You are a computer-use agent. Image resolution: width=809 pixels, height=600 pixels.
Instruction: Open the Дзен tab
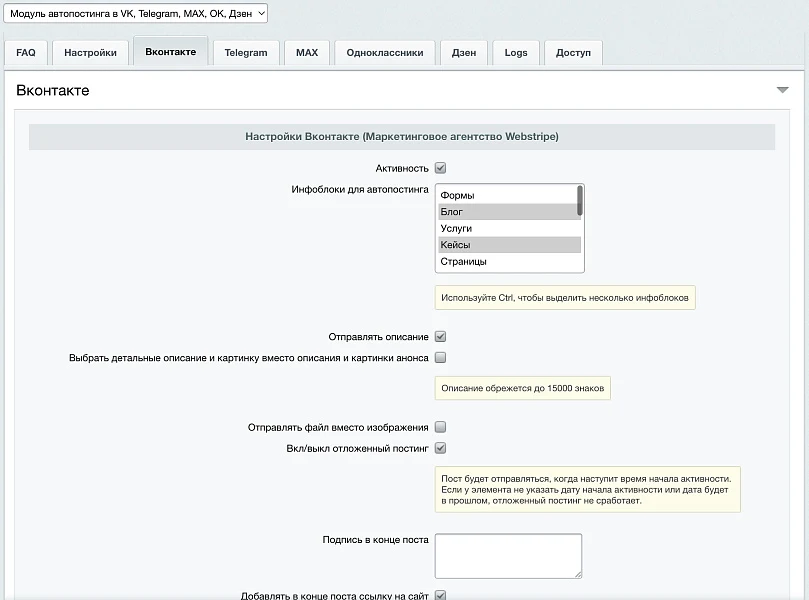pyautogui.click(x=464, y=53)
